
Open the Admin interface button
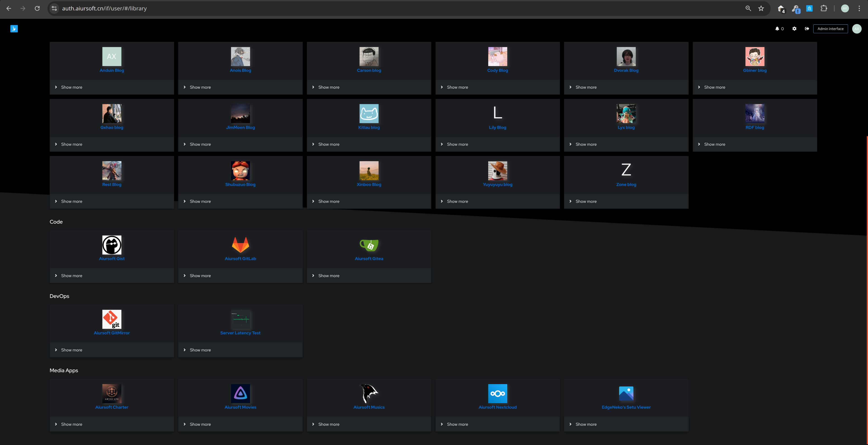[830, 29]
